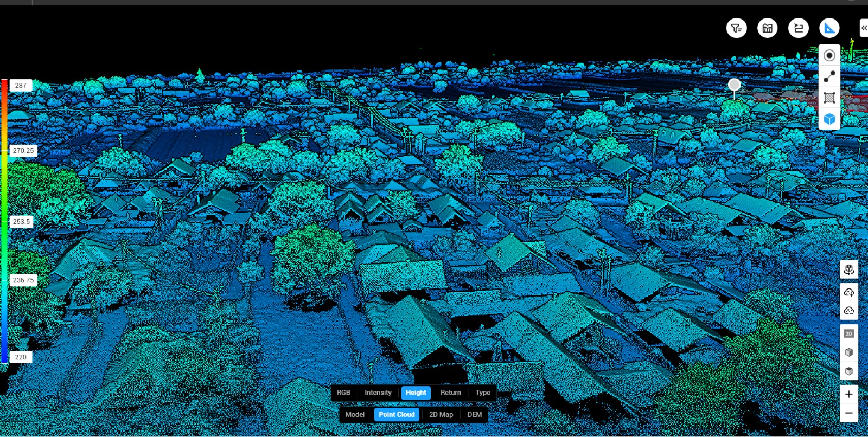This screenshot has height=437, width=868.
Task: Zoom in with the plus button
Action: coord(849,394)
